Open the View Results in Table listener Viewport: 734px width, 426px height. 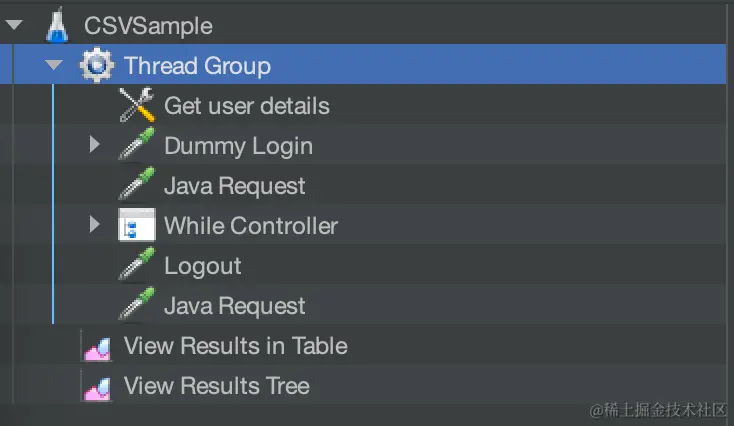[x=235, y=346]
